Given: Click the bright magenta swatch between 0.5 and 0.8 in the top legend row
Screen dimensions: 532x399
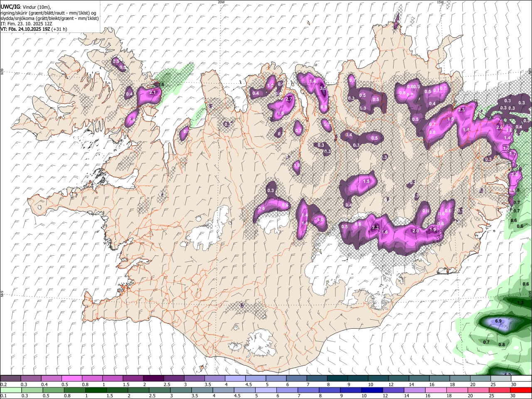Looking at the screenshot, I should [x=71, y=379].
